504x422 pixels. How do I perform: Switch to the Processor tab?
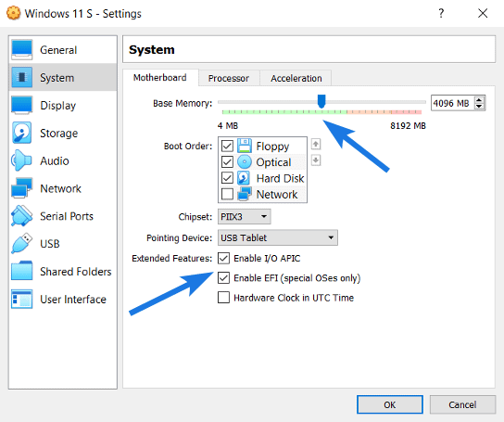[x=229, y=78]
